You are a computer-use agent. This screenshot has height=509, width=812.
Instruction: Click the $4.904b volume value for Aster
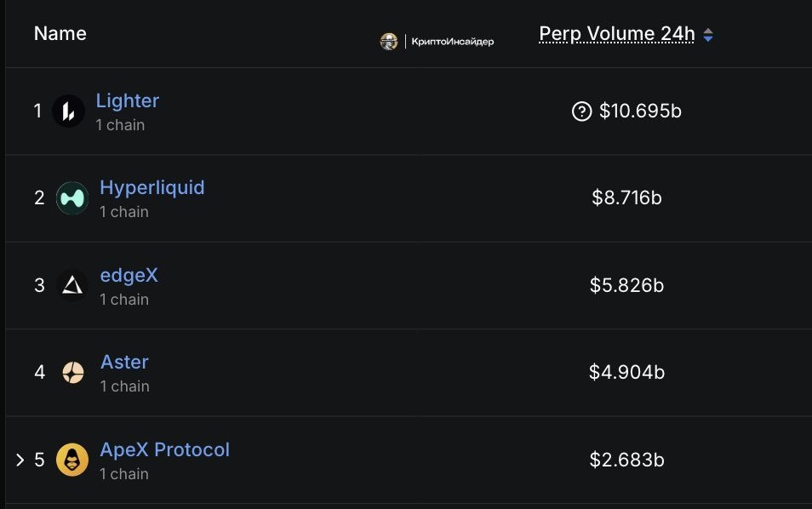click(626, 372)
